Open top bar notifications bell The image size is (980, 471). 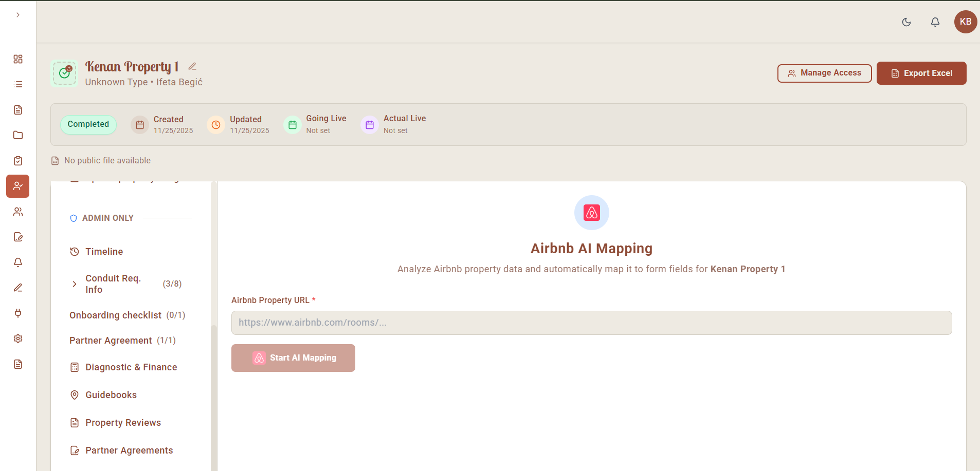[x=935, y=22]
